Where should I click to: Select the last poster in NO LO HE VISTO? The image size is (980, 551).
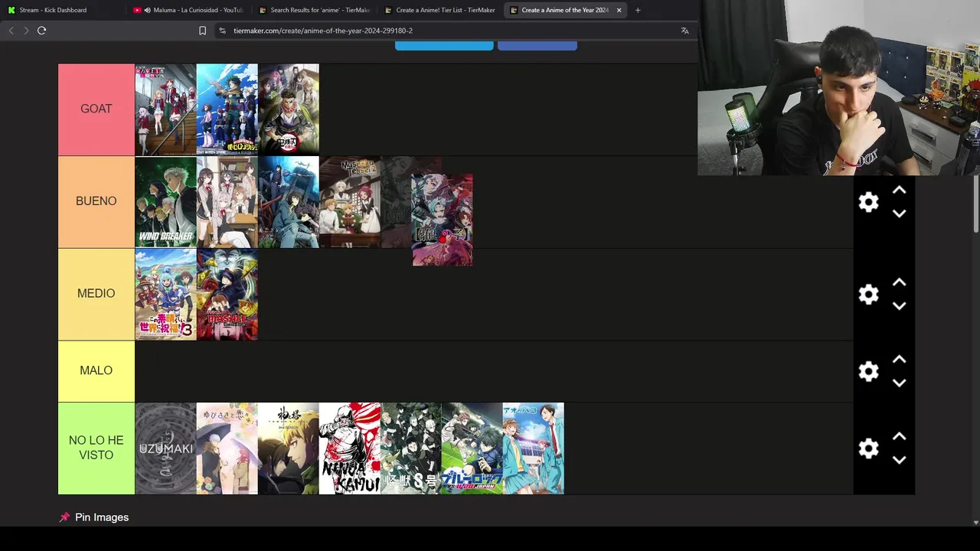coord(534,448)
